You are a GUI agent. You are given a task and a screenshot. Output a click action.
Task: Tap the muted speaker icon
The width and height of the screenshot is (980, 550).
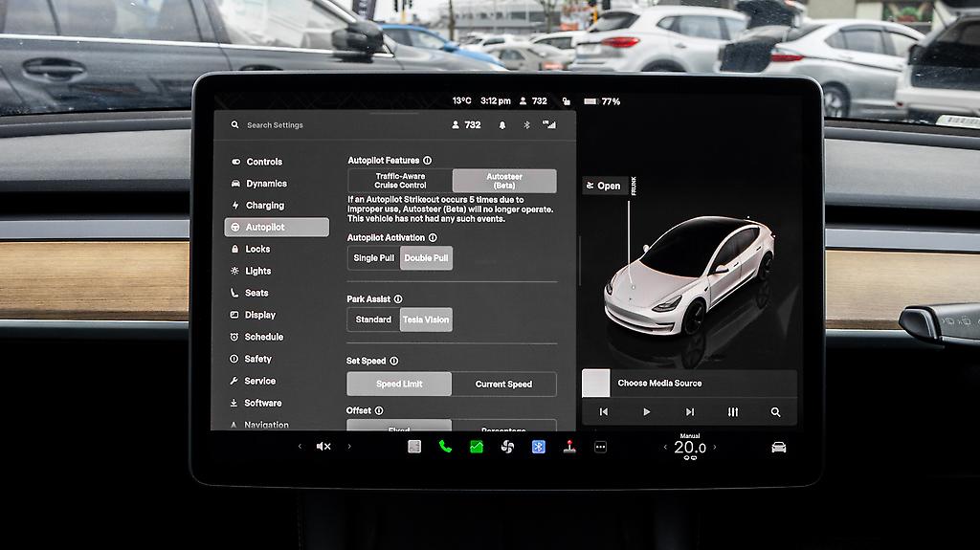(x=323, y=447)
